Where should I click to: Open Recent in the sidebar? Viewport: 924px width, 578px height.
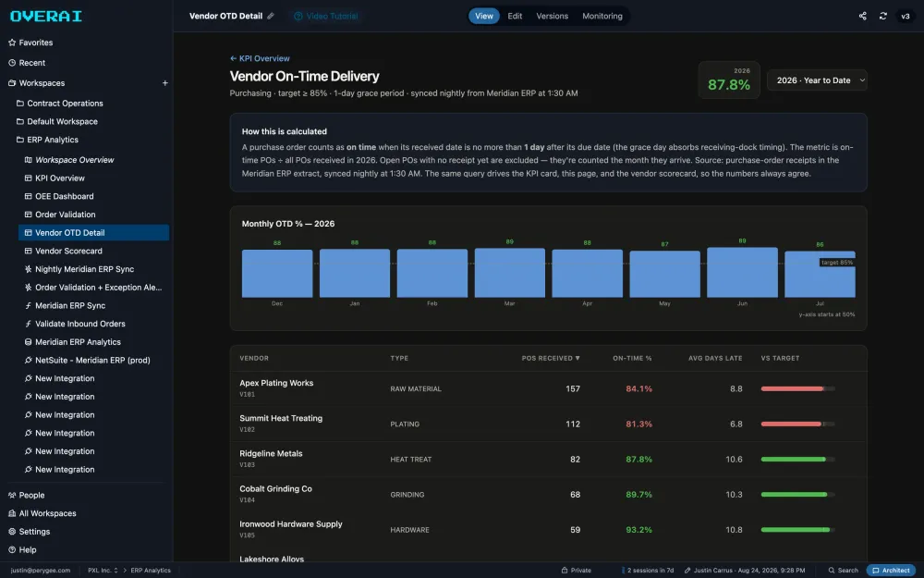(27, 63)
